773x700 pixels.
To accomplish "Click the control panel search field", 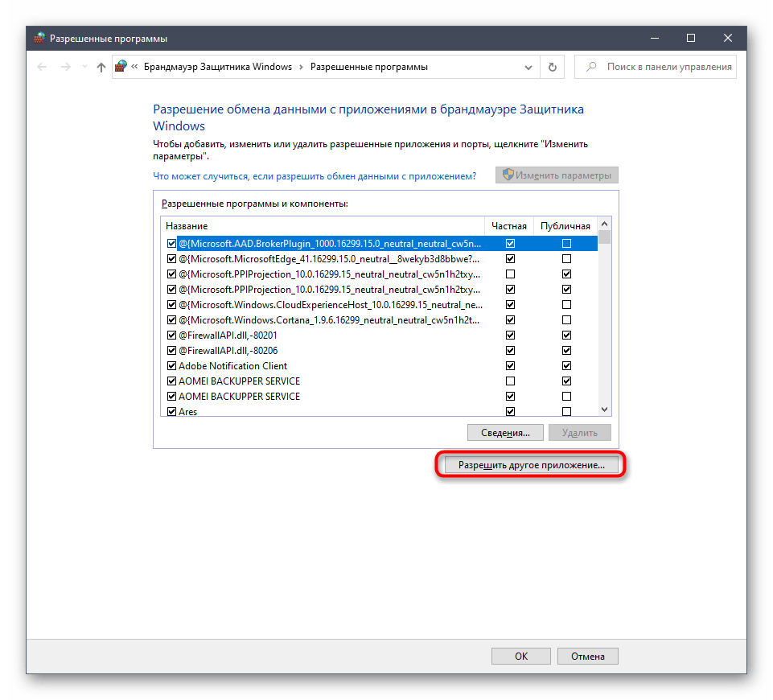I will click(669, 68).
